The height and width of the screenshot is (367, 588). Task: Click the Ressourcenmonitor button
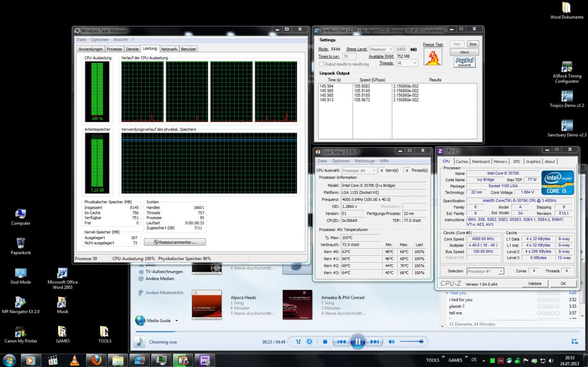tap(175, 242)
